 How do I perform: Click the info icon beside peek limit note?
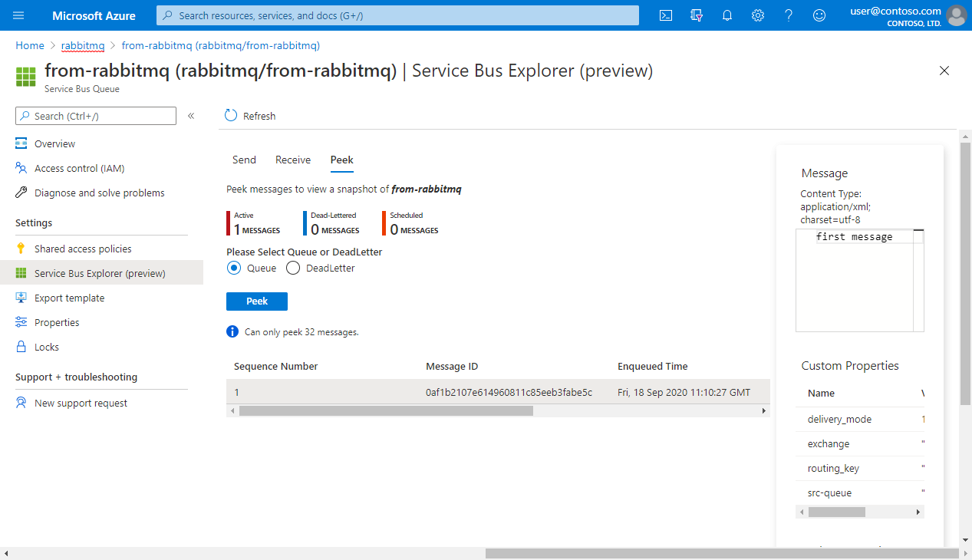click(232, 331)
